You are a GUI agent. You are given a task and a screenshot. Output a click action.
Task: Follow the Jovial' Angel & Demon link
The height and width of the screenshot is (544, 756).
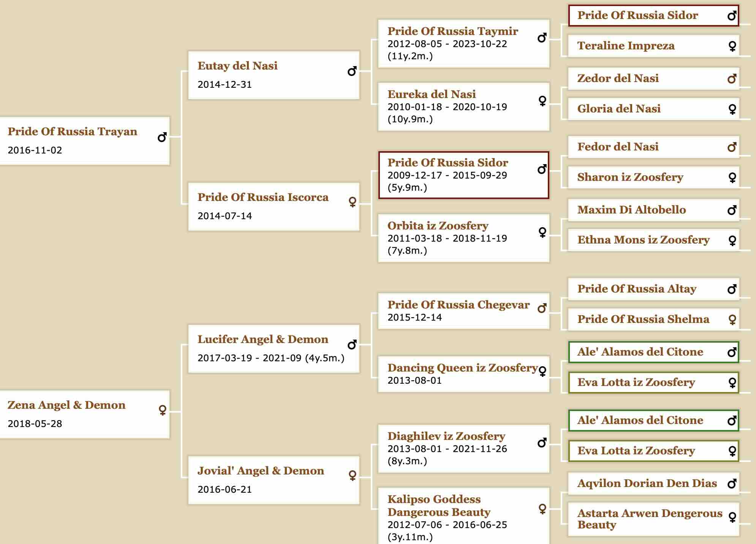pyautogui.click(x=261, y=470)
